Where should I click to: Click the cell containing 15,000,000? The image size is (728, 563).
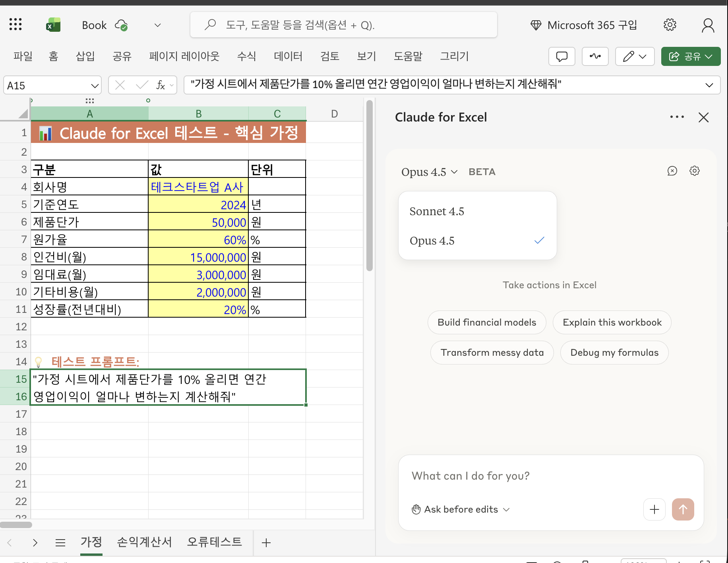(x=198, y=257)
